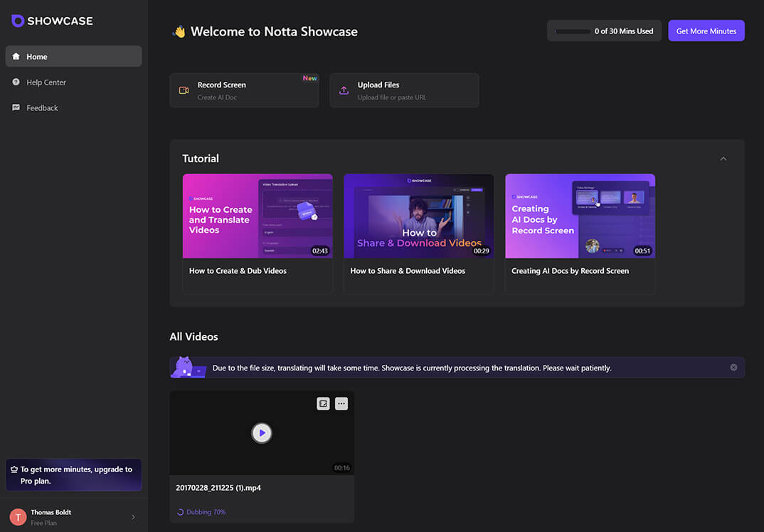Click the 'How to Create & Dub Videos' title
Image resolution: width=764 pixels, height=532 pixels.
point(238,271)
